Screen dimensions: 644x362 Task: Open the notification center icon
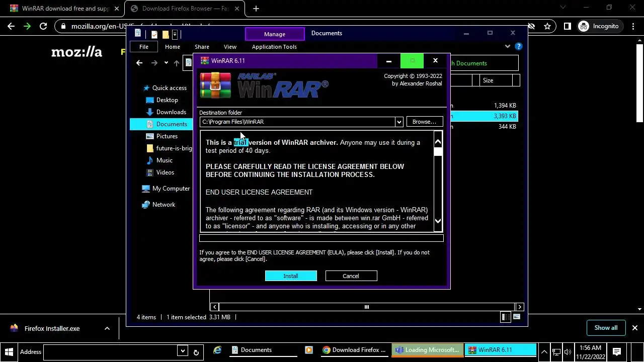click(617, 352)
